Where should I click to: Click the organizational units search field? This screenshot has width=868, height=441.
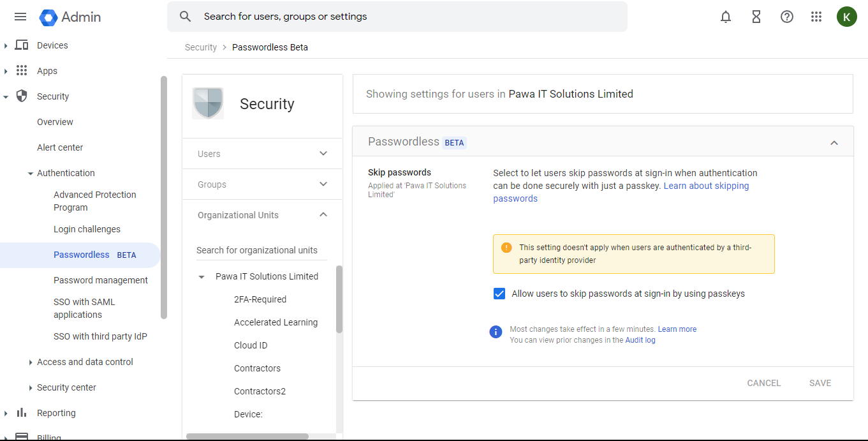click(x=261, y=250)
